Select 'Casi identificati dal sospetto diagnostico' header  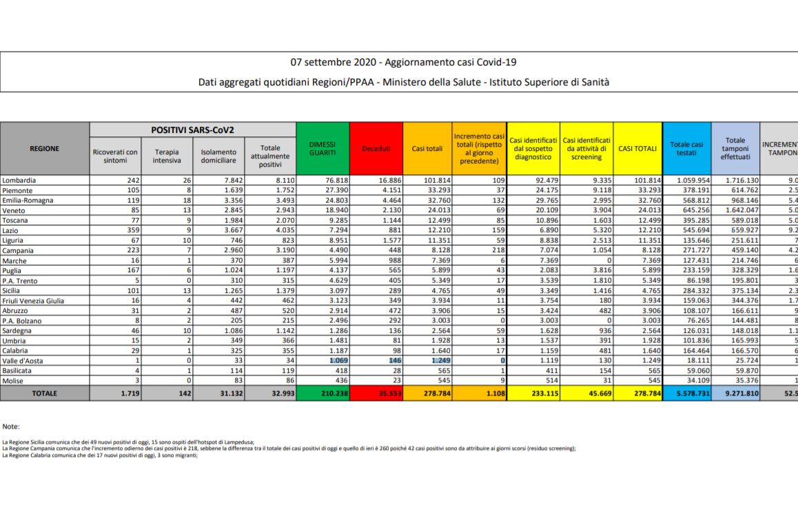click(x=533, y=148)
